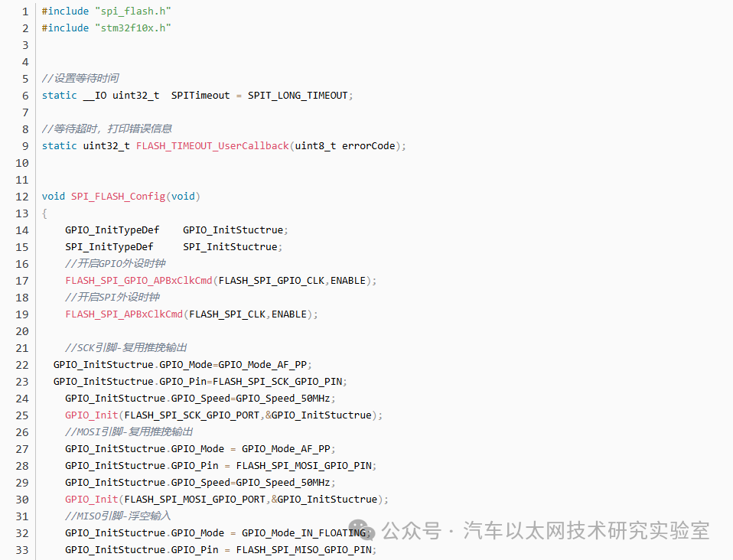Click the __IO keyword on line 6
The width and height of the screenshot is (733, 560).
[95, 96]
